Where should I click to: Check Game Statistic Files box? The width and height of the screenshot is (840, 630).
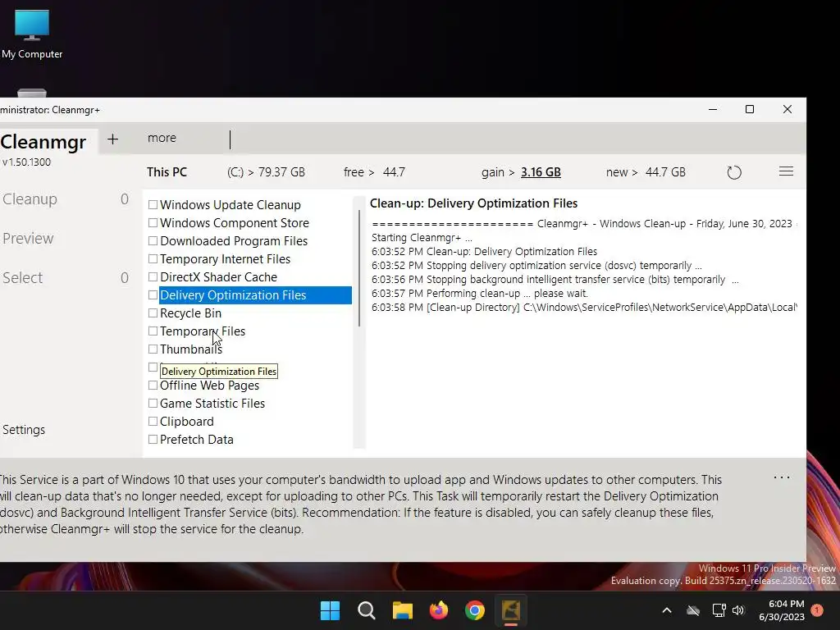tap(153, 404)
